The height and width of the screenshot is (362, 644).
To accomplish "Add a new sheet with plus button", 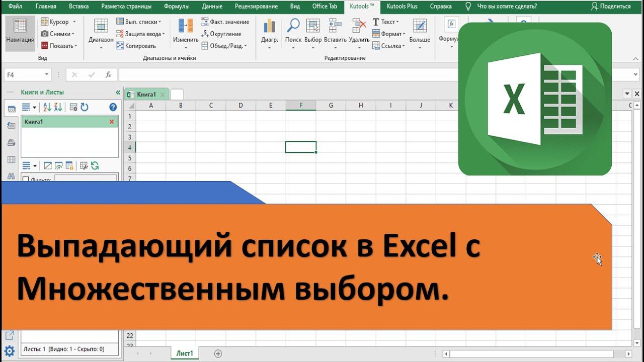I will pyautogui.click(x=218, y=353).
